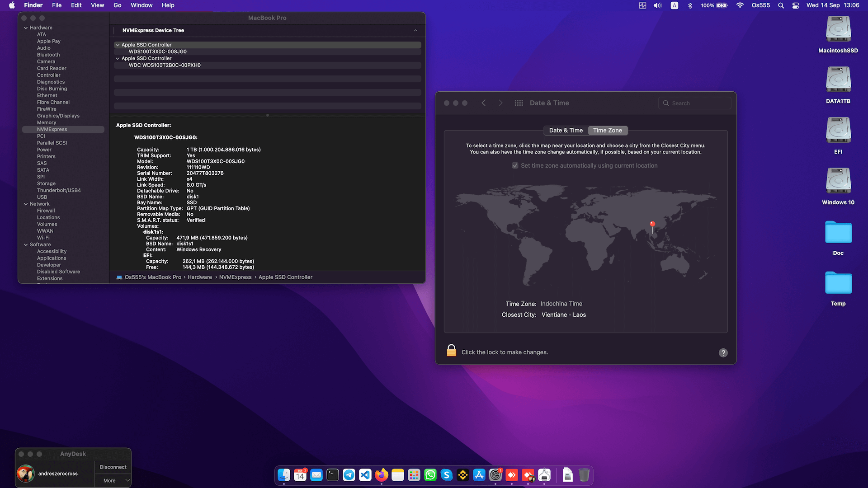Select Graphics/Displays in sidebar

point(58,116)
